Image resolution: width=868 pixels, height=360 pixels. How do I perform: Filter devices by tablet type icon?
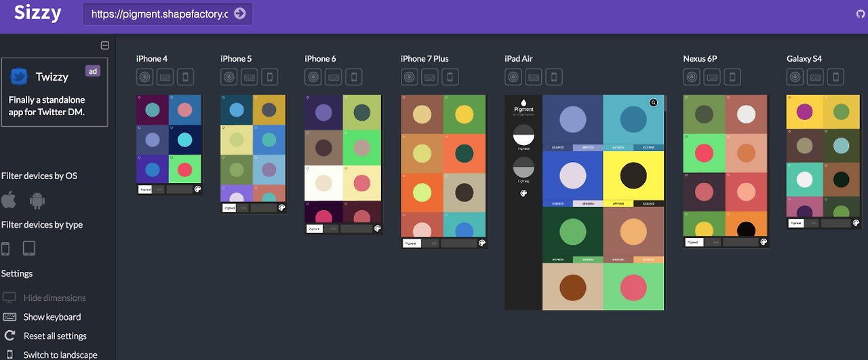(28, 249)
